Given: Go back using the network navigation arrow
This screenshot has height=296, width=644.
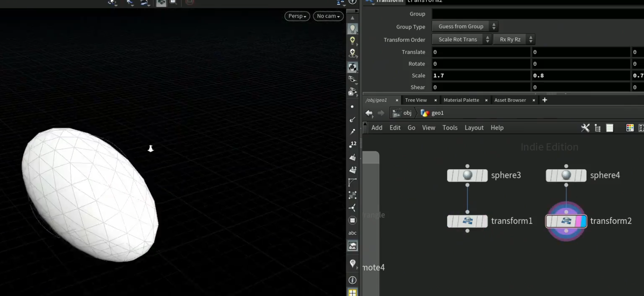Looking at the screenshot, I should (369, 113).
